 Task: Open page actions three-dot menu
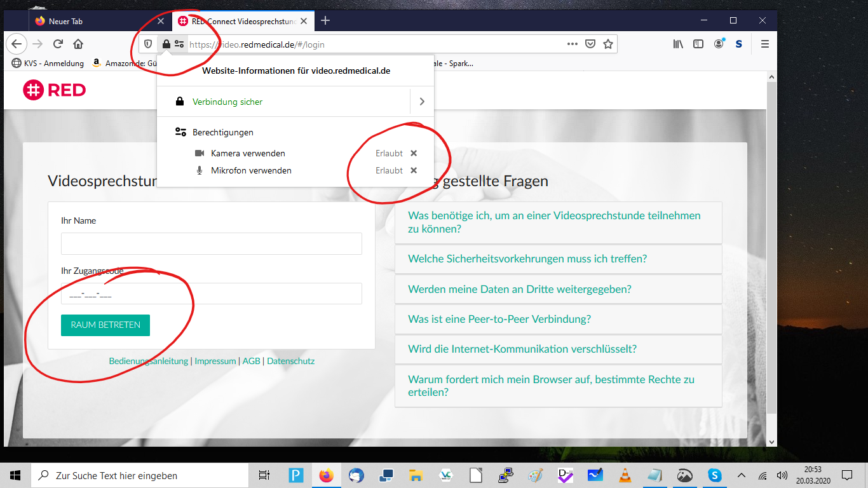pos(572,44)
